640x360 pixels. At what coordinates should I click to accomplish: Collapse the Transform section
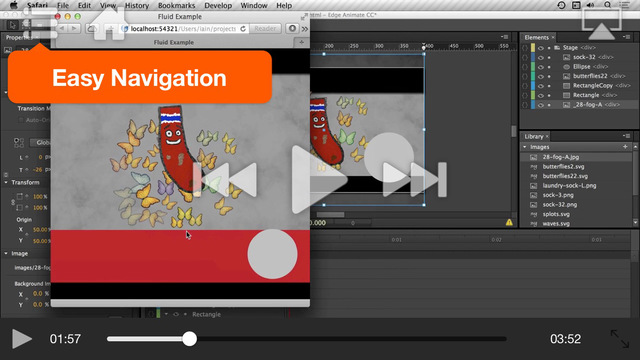6,182
